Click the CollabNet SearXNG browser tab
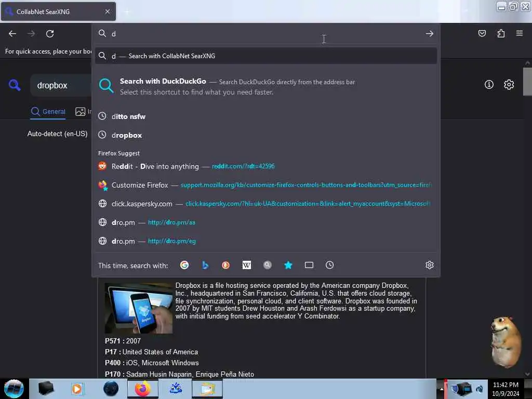Image resolution: width=532 pixels, height=399 pixels. pos(58,11)
